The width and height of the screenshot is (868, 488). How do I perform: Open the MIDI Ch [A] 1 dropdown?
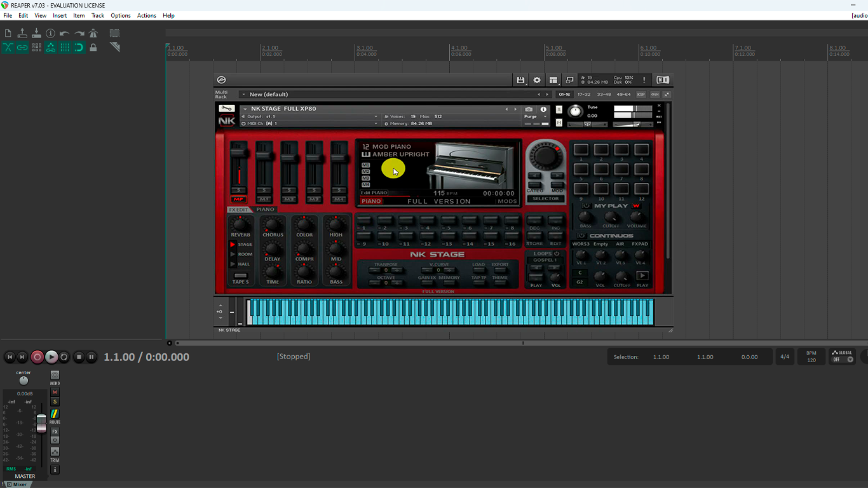pyautogui.click(x=309, y=123)
